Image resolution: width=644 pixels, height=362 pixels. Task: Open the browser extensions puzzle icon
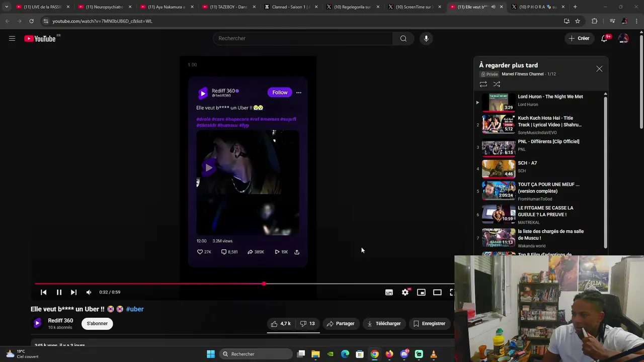[595, 21]
